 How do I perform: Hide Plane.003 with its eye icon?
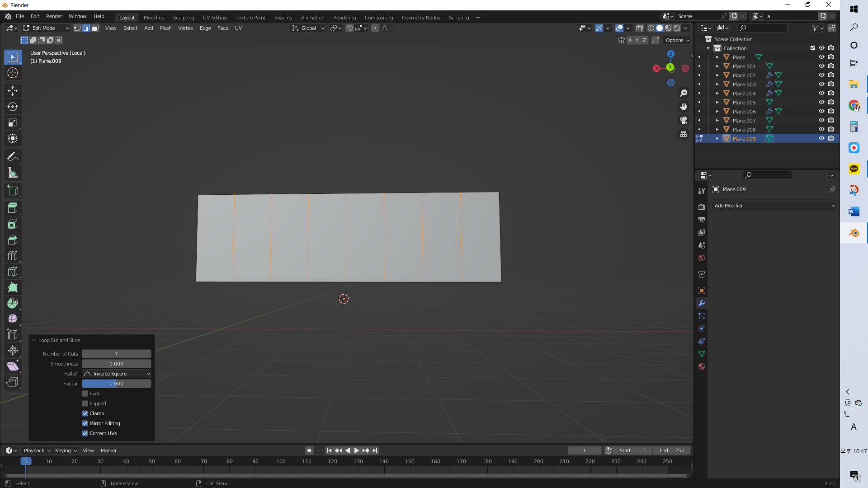(x=821, y=84)
